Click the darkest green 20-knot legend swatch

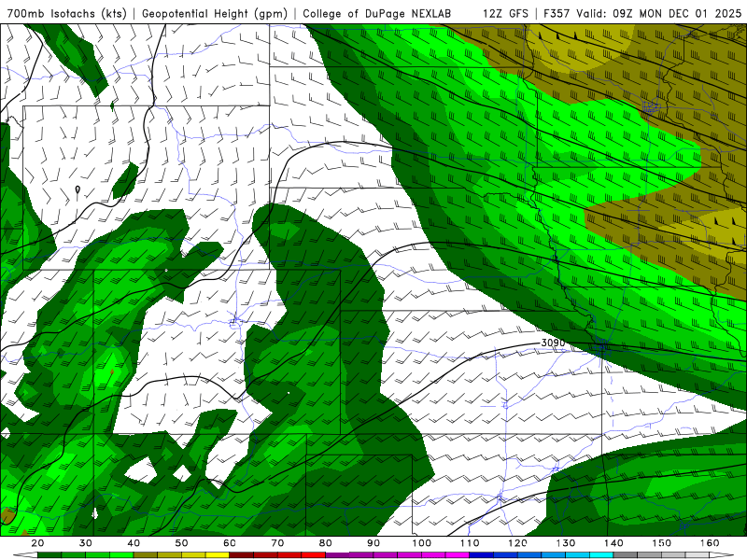click(49, 555)
